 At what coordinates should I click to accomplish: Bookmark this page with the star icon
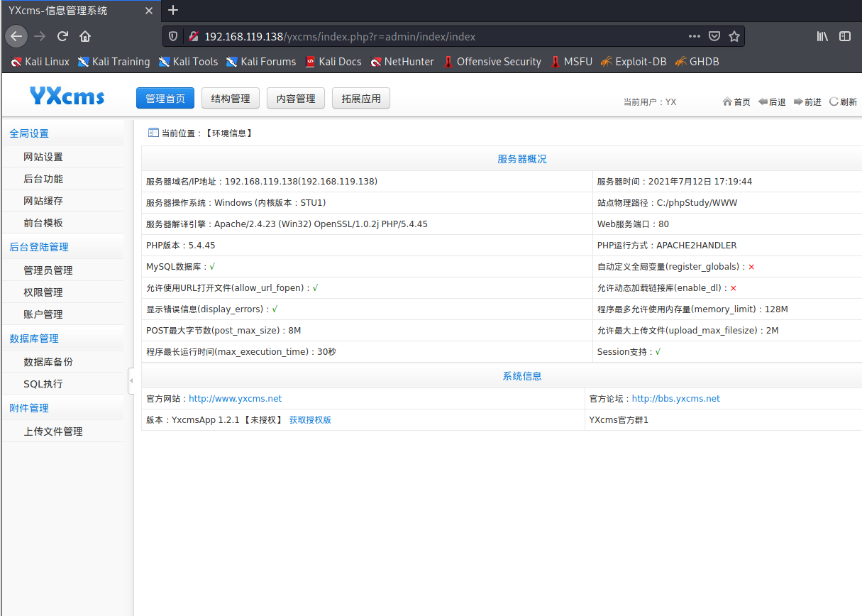pyautogui.click(x=734, y=36)
